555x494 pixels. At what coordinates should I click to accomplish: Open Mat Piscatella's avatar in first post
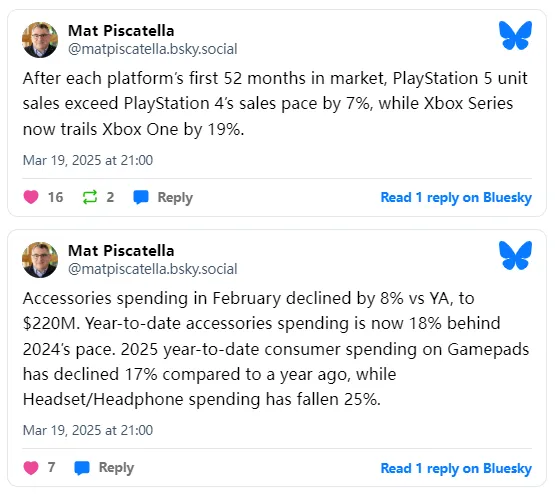pyautogui.click(x=40, y=40)
